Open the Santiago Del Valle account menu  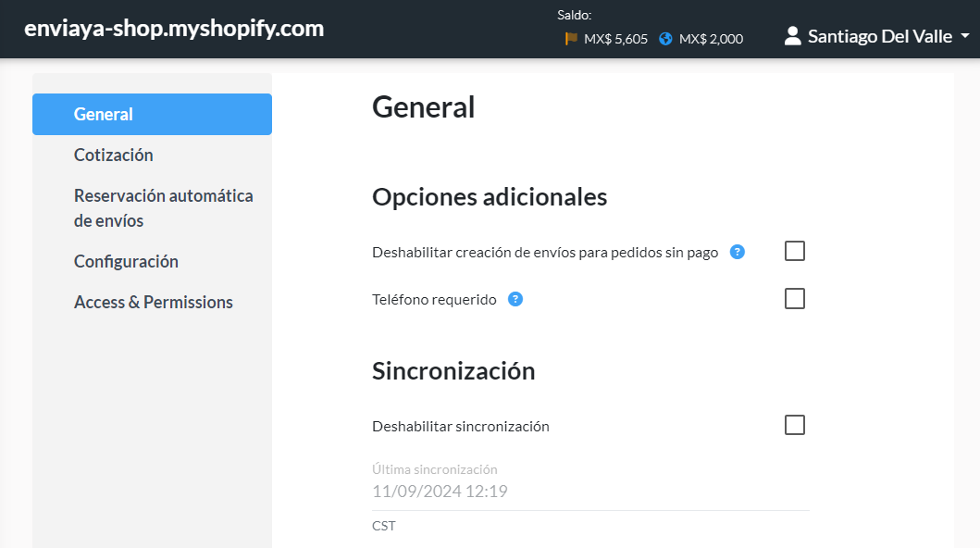(x=877, y=36)
